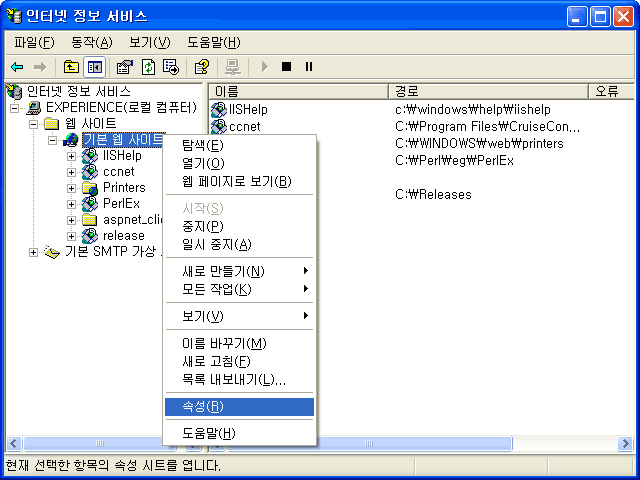
Task: Open the 동작(A) menu in menu bar
Action: coord(91,42)
